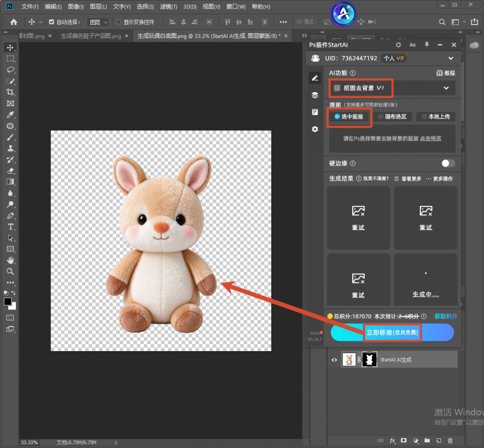Image resolution: width=484 pixels, height=448 pixels.
Task: Select the 本地上传 radio option
Action: (x=436, y=116)
